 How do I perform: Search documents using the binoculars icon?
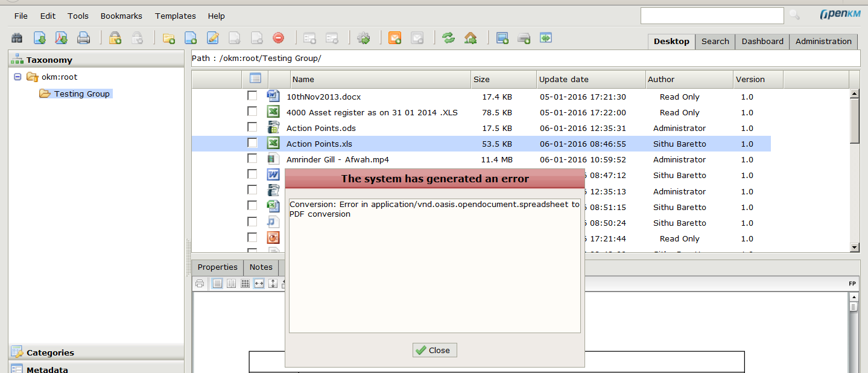[17, 37]
